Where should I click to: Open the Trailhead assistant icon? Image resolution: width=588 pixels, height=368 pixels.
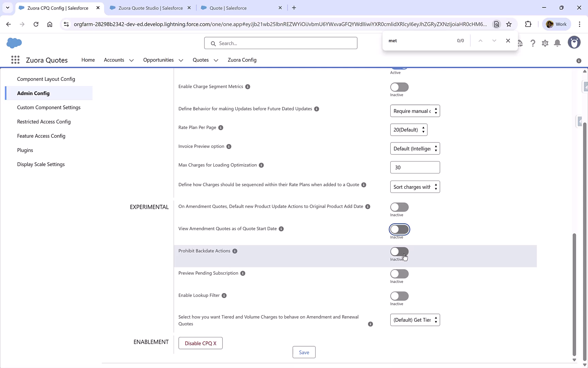pos(520,43)
